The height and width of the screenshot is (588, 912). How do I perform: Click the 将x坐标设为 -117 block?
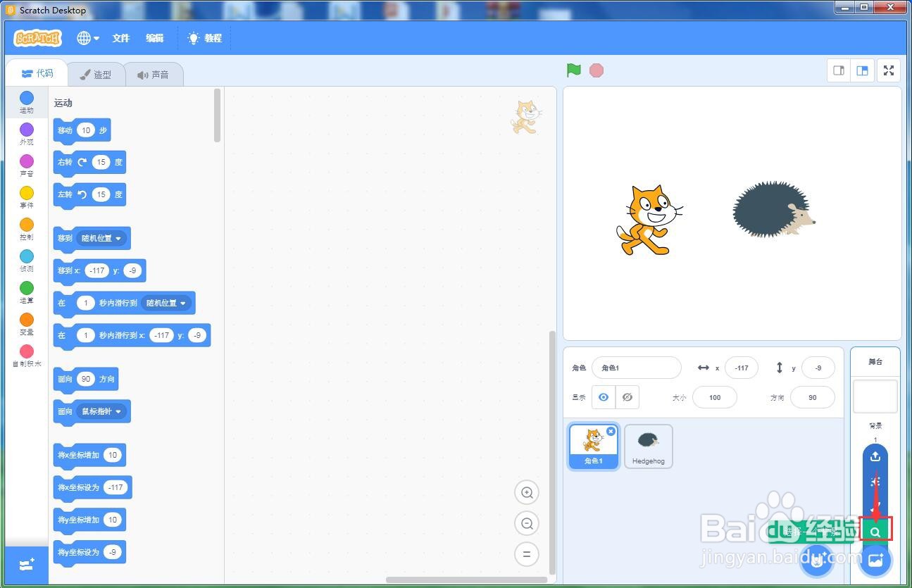pyautogui.click(x=92, y=488)
